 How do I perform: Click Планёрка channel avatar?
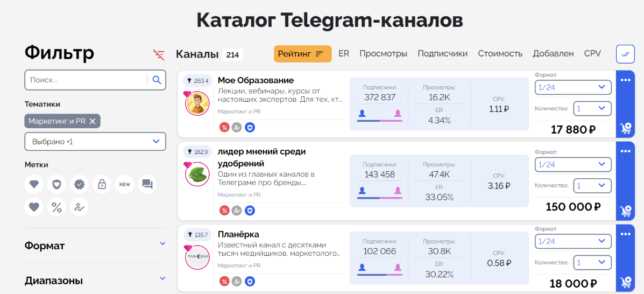point(197,258)
